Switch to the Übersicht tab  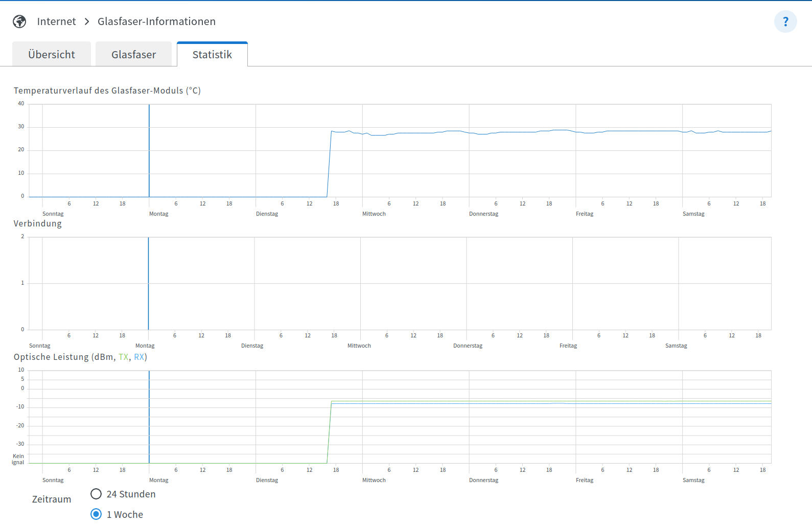click(x=52, y=54)
